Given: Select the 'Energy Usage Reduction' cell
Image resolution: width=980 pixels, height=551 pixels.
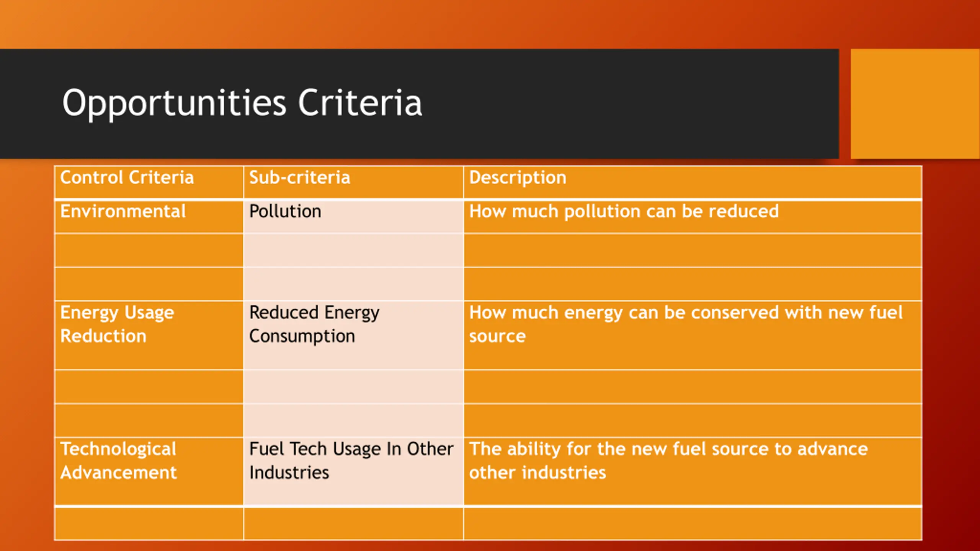Looking at the screenshot, I should point(149,336).
